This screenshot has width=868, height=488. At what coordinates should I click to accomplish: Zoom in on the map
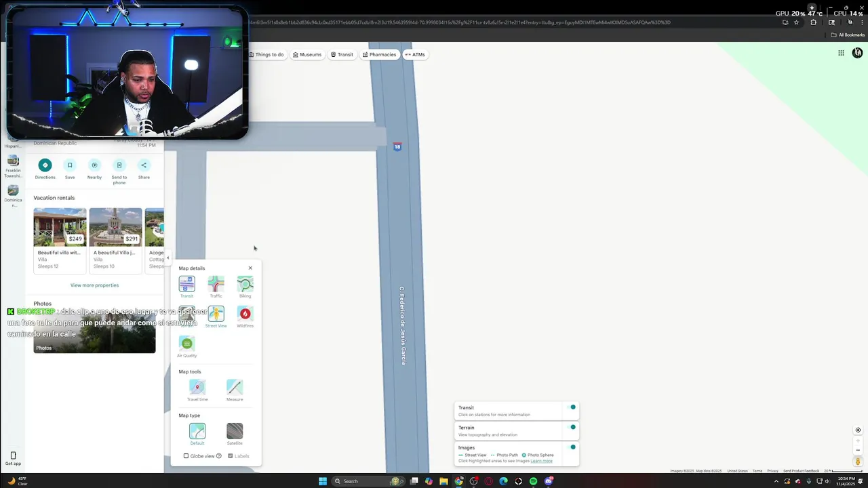pos(858,441)
